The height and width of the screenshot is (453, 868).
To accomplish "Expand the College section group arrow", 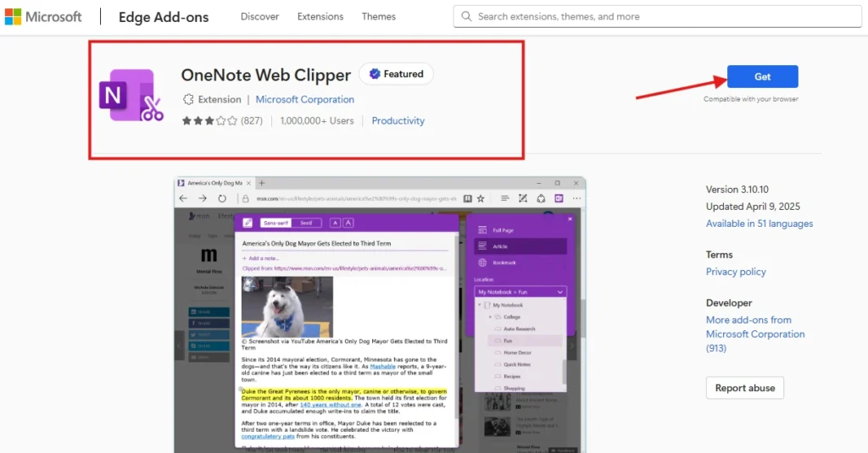I will [x=490, y=317].
